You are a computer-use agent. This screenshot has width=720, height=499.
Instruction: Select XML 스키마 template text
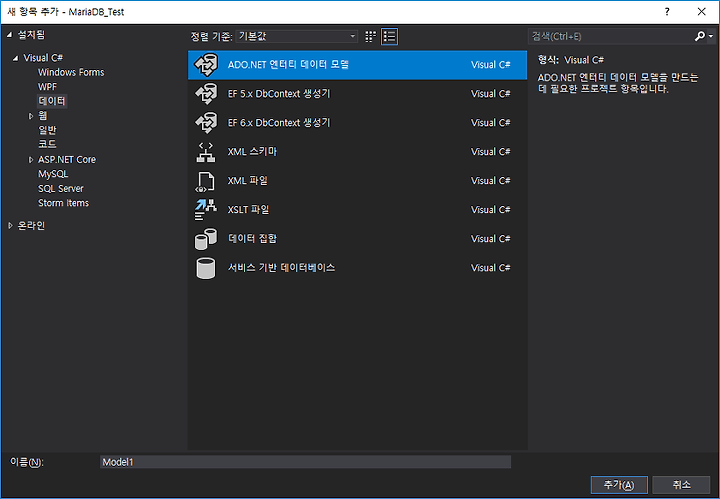(252, 151)
